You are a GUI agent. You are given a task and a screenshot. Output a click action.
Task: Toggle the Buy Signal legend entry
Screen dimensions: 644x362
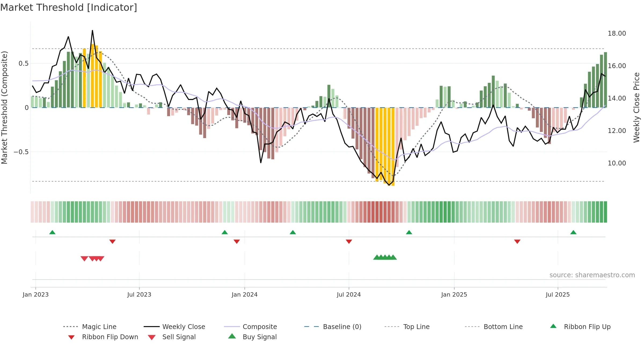tap(252, 337)
